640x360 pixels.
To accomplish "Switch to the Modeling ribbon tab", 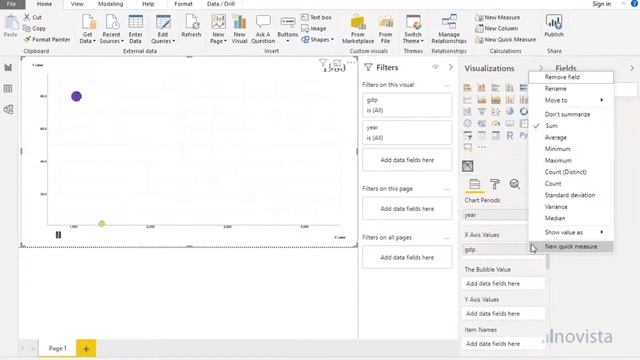I will tap(111, 4).
